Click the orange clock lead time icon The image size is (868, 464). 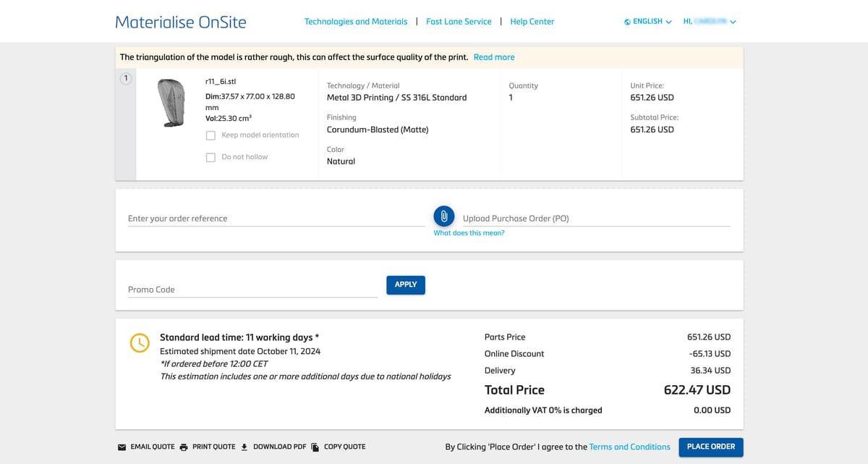(139, 343)
